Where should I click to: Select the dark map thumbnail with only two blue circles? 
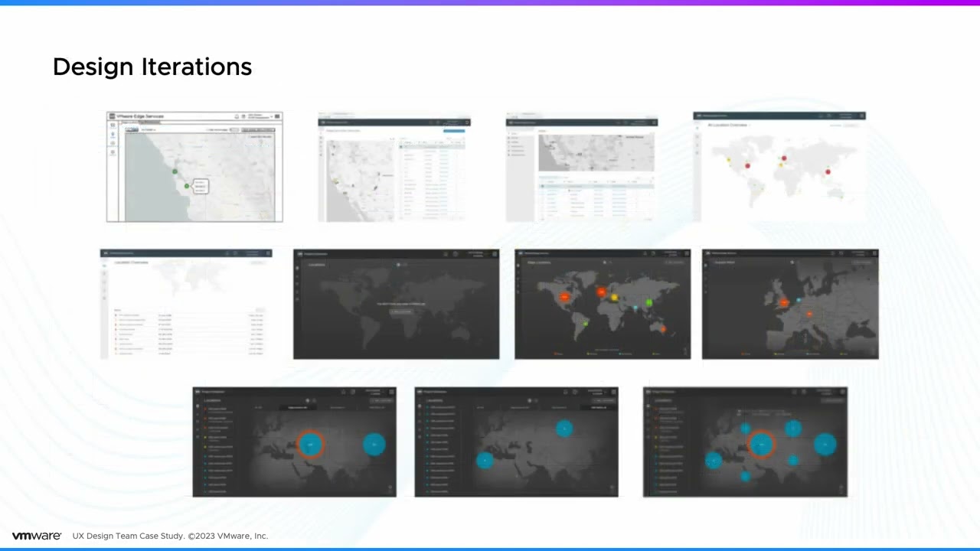click(517, 442)
